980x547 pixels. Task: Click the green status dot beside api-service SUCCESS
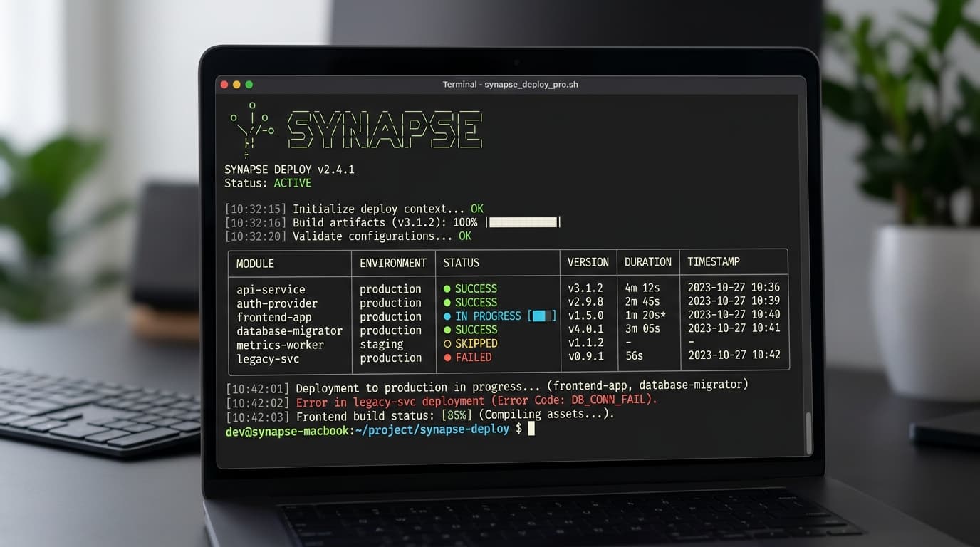point(447,289)
